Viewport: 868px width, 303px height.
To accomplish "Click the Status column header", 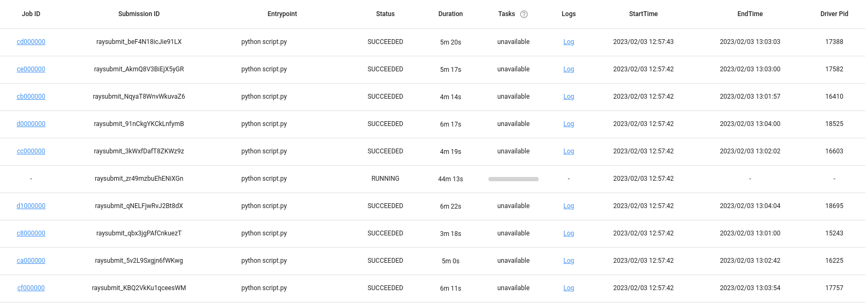I will (385, 14).
